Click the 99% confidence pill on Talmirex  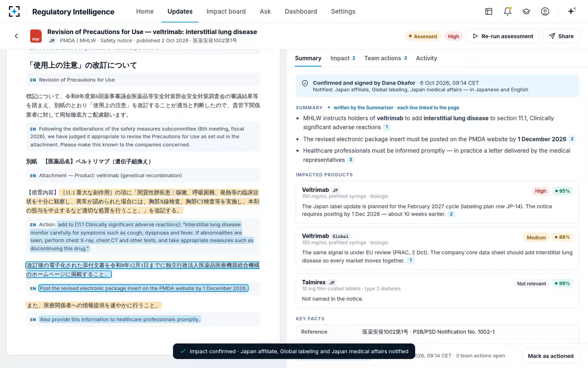[562, 283]
